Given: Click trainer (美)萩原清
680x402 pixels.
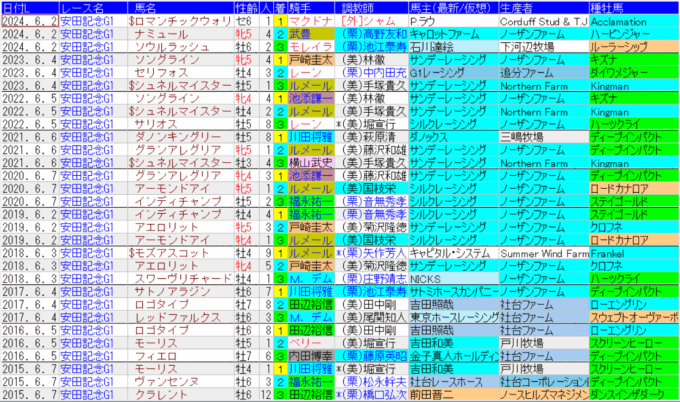Looking at the screenshot, I should tap(371, 137).
